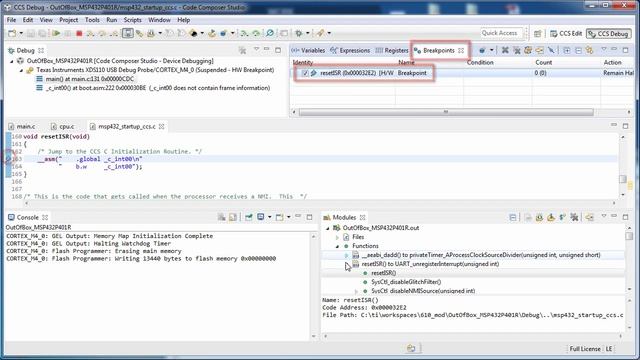Open the Help menu
The image size is (640, 360).
[183, 20]
